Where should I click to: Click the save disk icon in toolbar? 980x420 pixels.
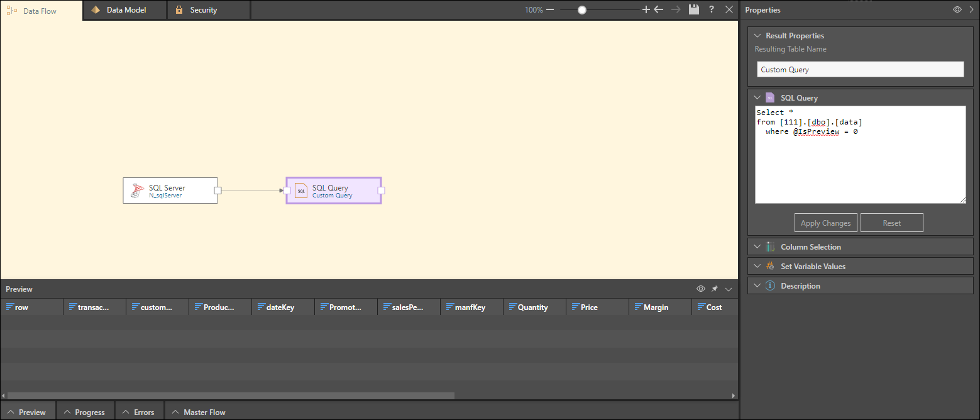coord(694,9)
